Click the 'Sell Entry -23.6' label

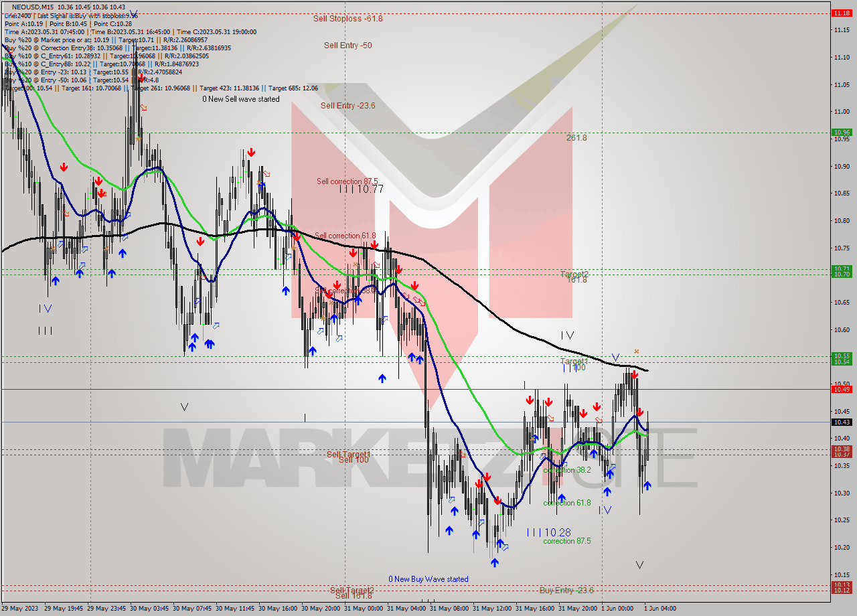point(347,106)
